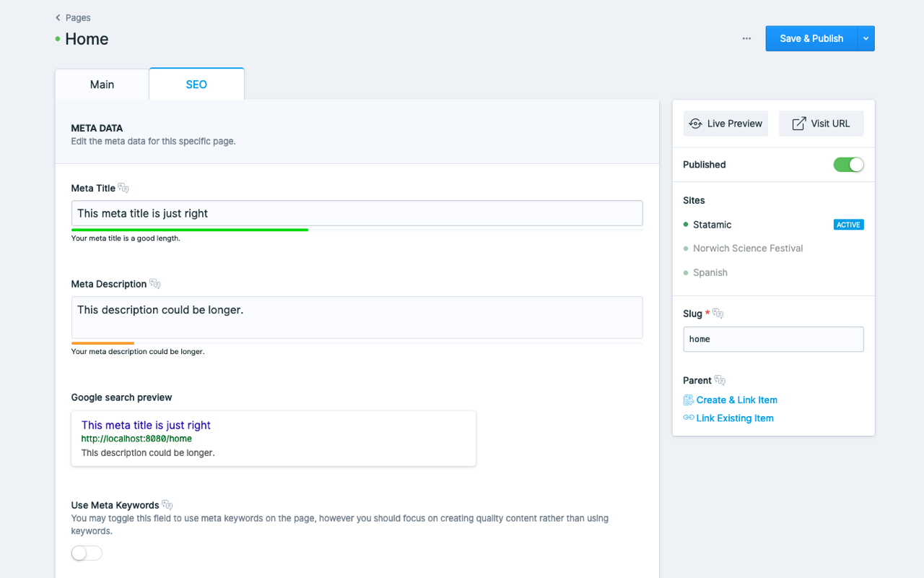Viewport: 924px width, 578px height.
Task: Click the localization icon beside Parent label
Action: click(x=720, y=381)
